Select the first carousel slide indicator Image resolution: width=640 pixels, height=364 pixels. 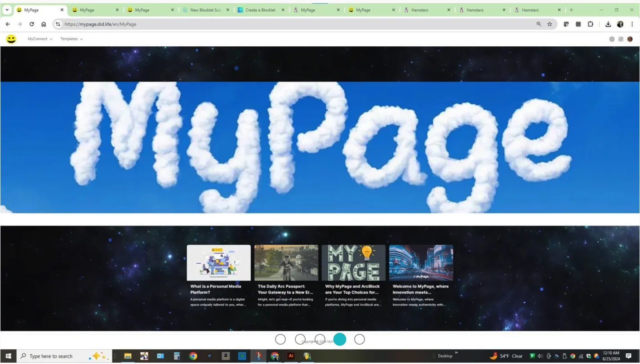280,339
